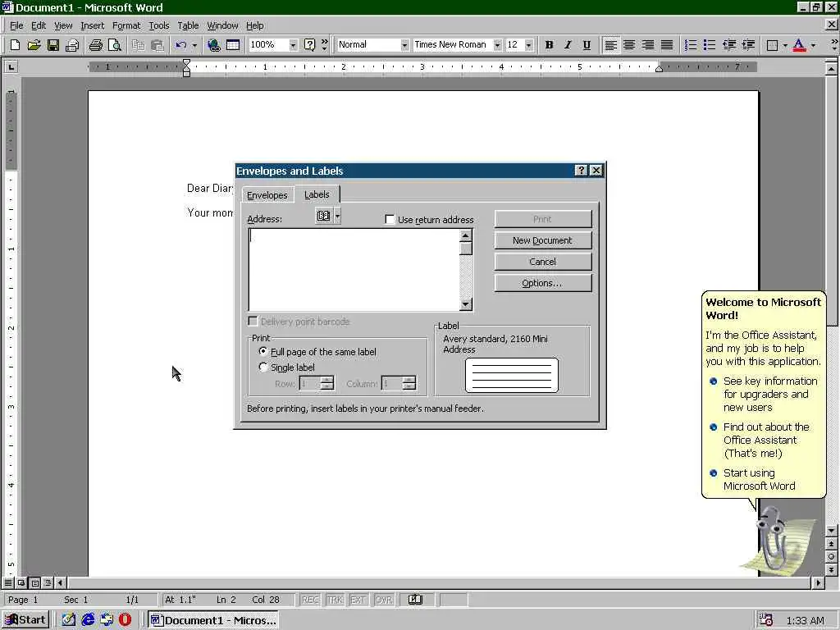Open the Tools menu
The width and height of the screenshot is (840, 630).
coord(159,25)
